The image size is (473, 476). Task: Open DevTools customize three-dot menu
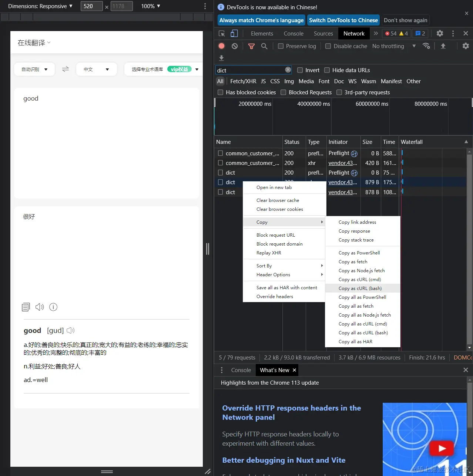pos(453,33)
